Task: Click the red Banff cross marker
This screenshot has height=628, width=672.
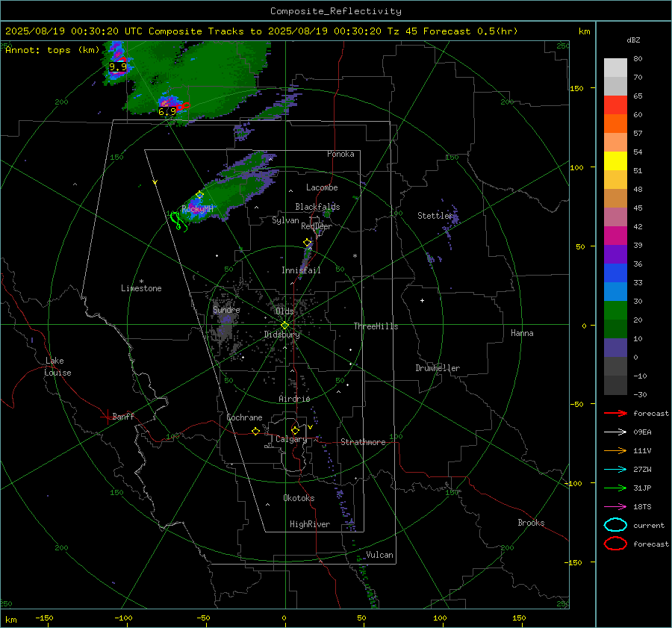Action: [x=107, y=417]
